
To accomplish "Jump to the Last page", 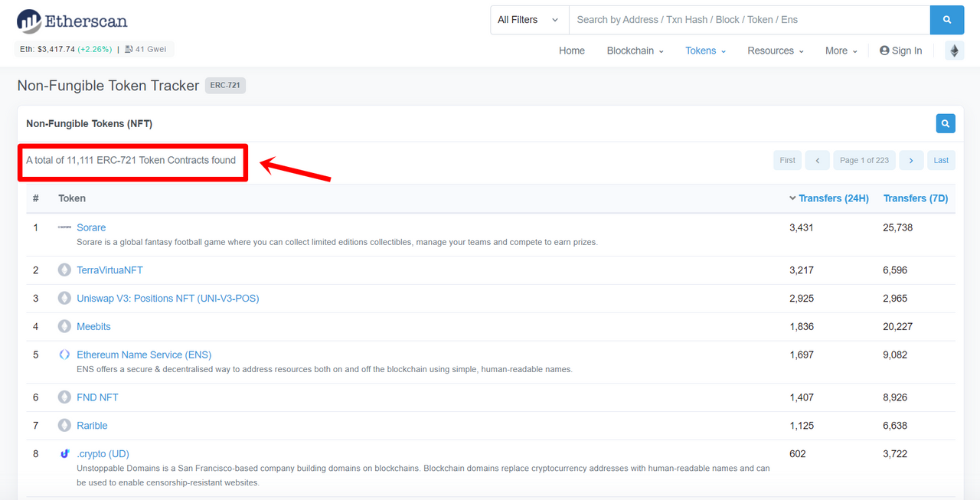I will pyautogui.click(x=941, y=160).
